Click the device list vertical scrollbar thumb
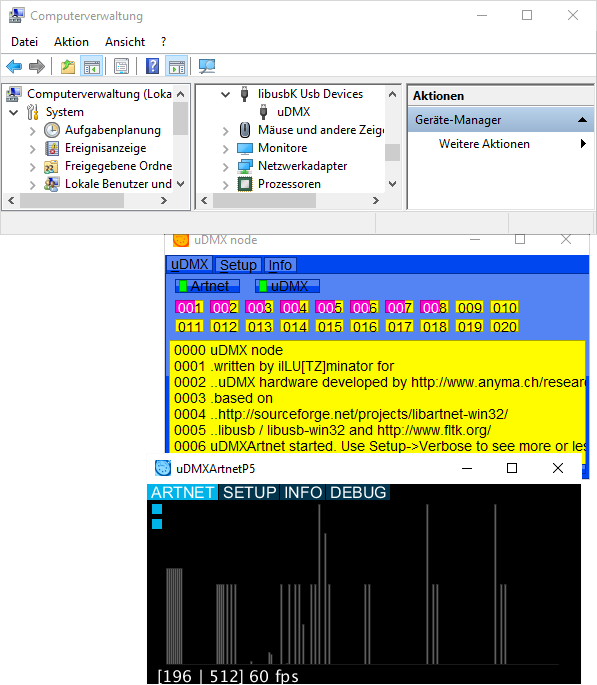Screen dimensions: 597x685 (392, 152)
